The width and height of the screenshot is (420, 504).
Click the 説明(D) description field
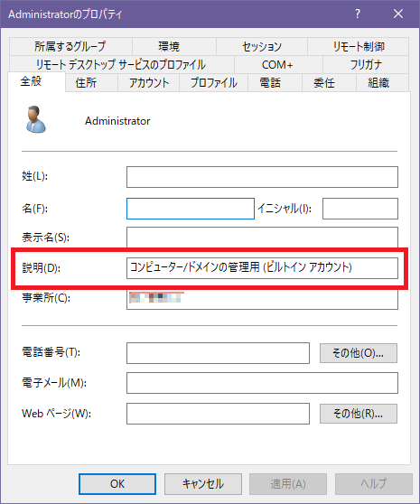pos(262,268)
